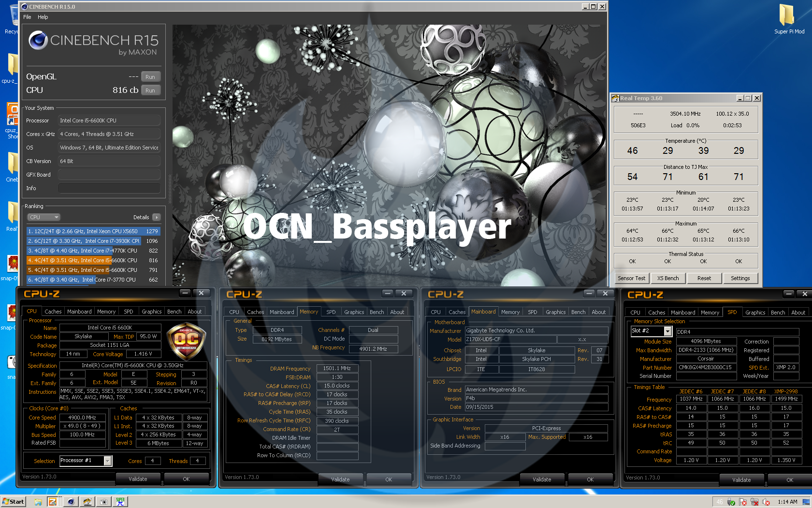Click the Core Speed value 4900.0 MHz
The height and width of the screenshot is (508, 812).
point(82,418)
